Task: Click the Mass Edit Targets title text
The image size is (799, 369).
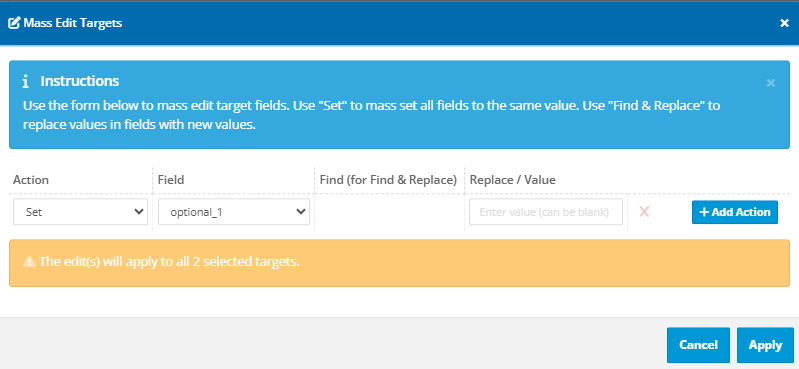Action: pyautogui.click(x=73, y=23)
